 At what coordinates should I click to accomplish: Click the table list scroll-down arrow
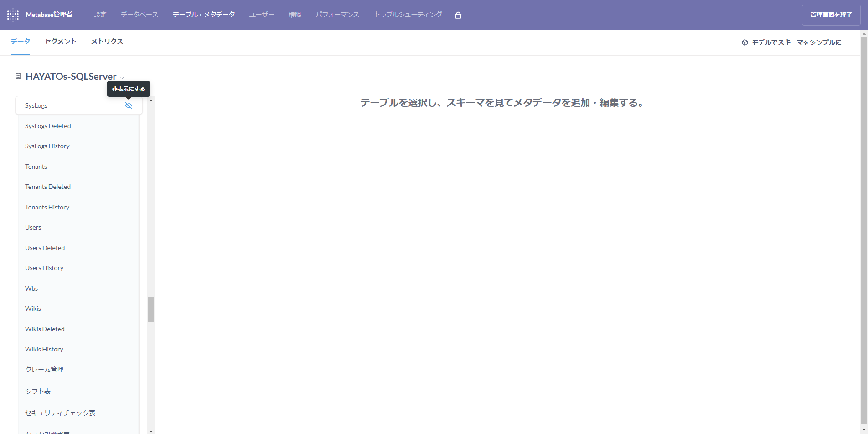151,431
